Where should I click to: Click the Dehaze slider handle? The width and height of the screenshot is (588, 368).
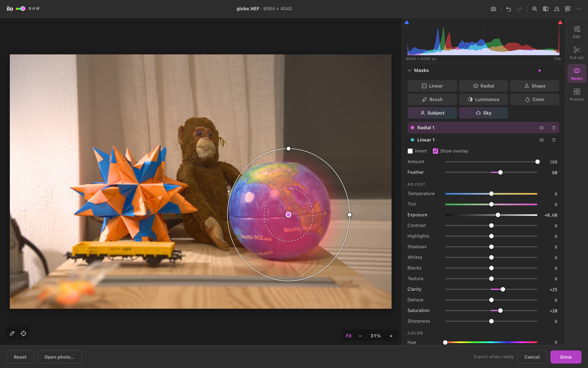click(491, 300)
